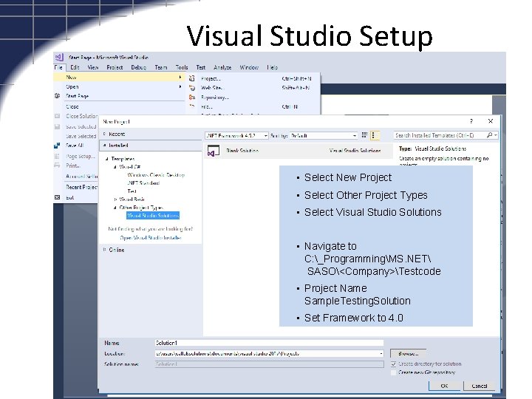Expand the Recent section
532x399 pixels.
click(104, 134)
